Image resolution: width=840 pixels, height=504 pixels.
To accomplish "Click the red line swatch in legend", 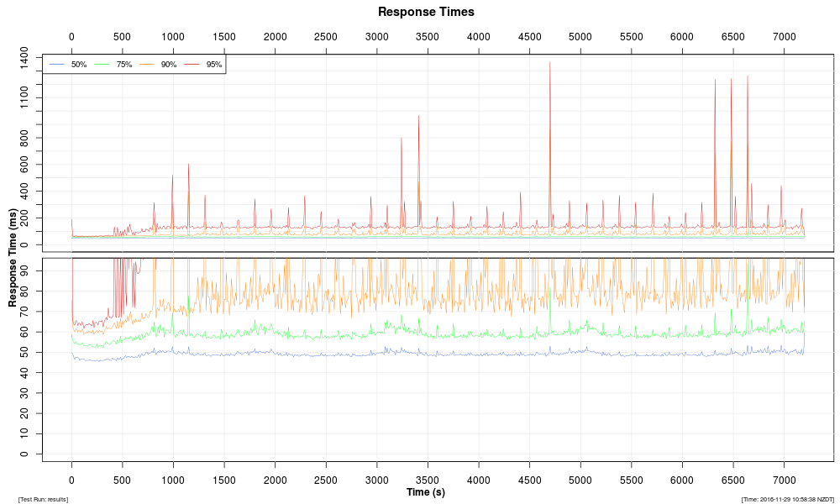I will coord(192,65).
